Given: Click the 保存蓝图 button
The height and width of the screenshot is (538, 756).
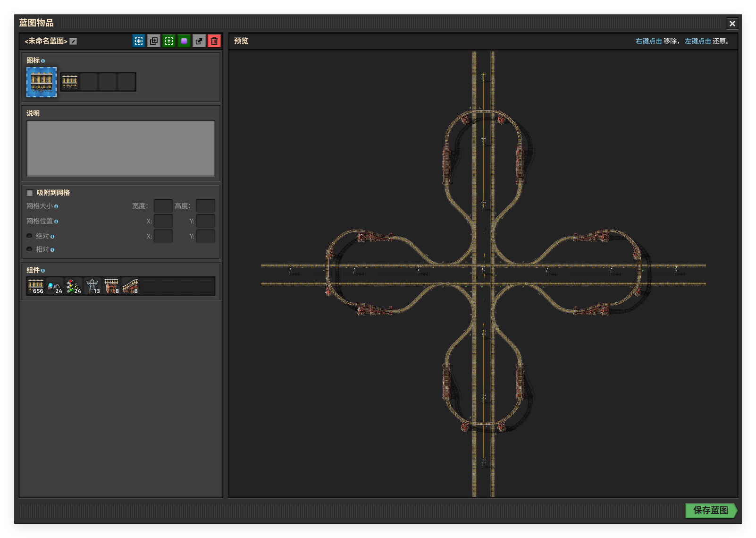Looking at the screenshot, I should point(711,511).
